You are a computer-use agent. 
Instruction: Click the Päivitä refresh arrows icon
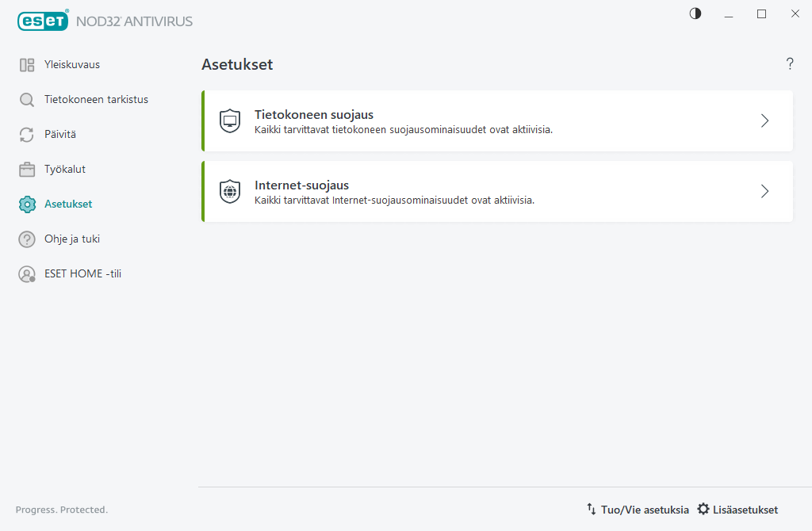pyautogui.click(x=27, y=135)
